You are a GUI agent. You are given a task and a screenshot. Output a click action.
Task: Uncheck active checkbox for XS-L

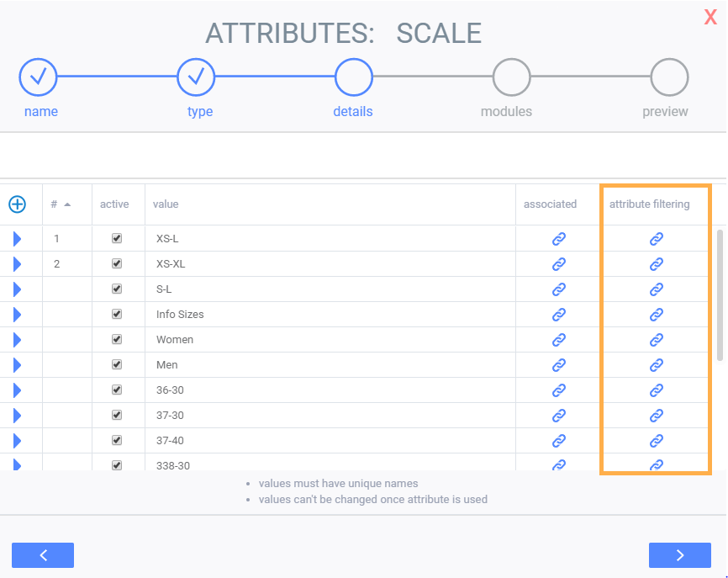(x=117, y=239)
